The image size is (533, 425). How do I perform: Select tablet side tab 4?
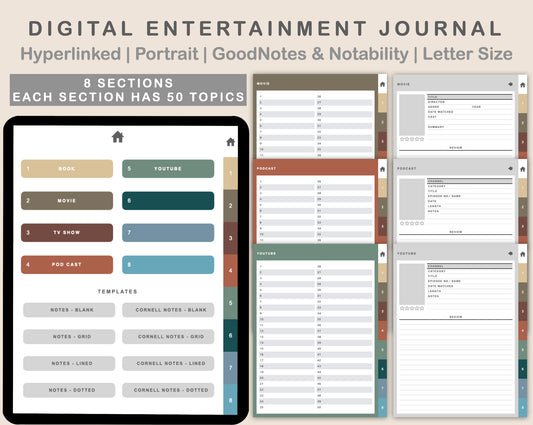pyautogui.click(x=230, y=271)
